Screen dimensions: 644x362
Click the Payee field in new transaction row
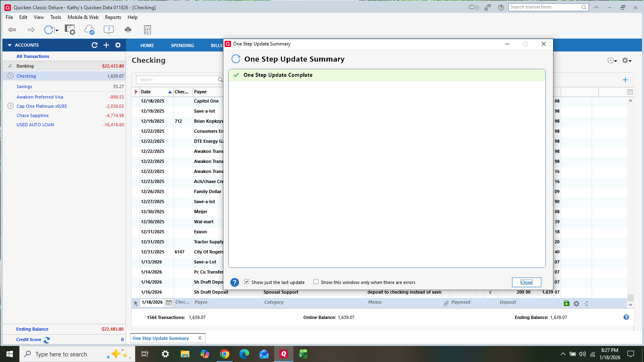(227, 302)
